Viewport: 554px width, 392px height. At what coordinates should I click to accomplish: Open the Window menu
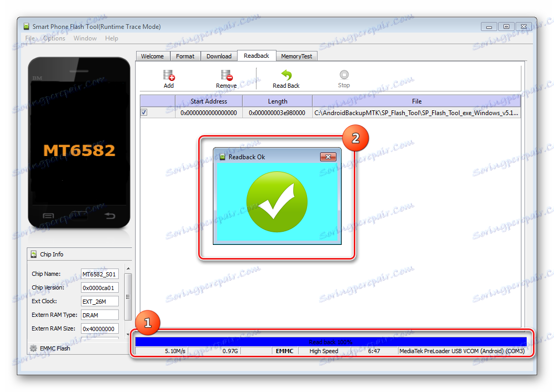[85, 38]
